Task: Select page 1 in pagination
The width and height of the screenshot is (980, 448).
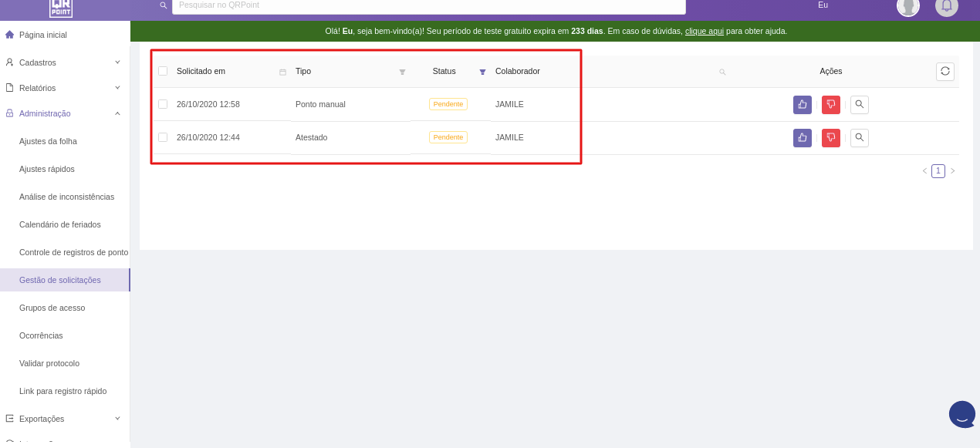Action: pos(938,171)
